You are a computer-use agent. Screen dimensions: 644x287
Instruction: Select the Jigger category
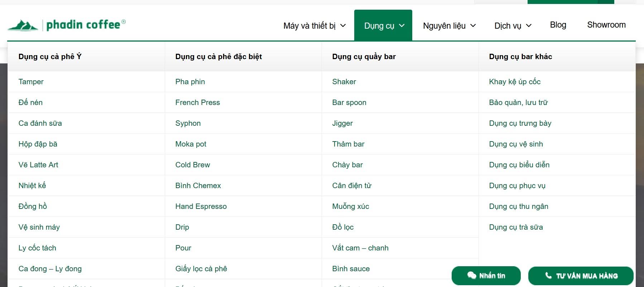coord(342,123)
